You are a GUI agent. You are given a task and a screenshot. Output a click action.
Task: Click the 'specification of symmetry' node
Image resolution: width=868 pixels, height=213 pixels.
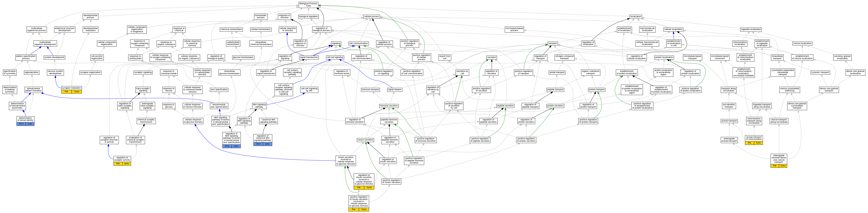coord(10,72)
